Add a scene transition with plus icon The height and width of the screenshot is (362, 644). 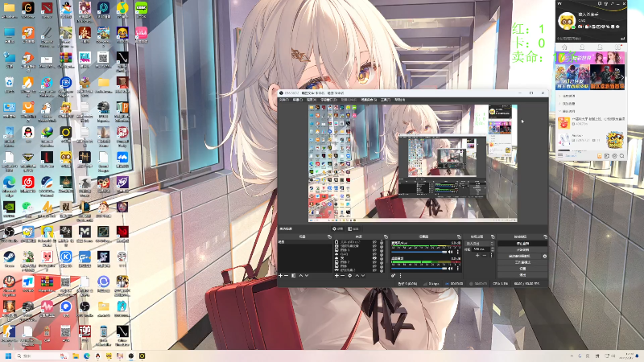coord(477,255)
